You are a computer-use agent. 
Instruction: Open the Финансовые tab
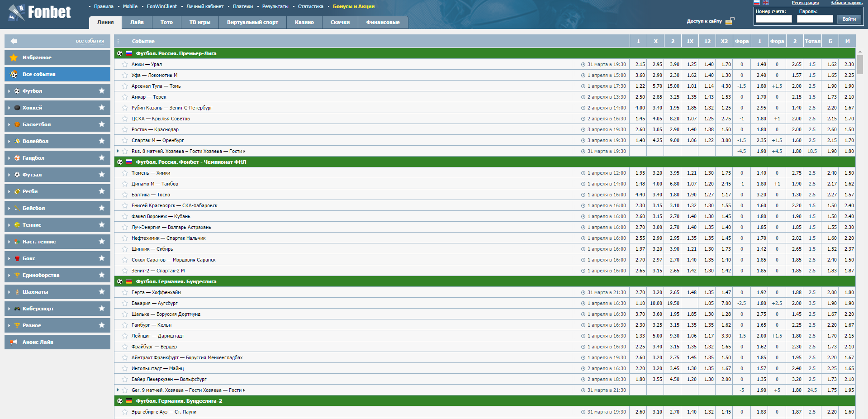pos(383,22)
